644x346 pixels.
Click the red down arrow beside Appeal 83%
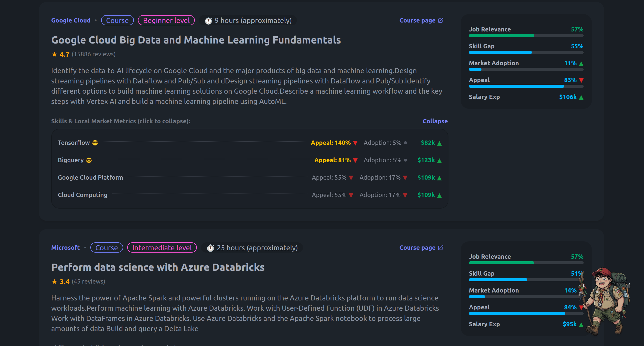[x=581, y=80]
